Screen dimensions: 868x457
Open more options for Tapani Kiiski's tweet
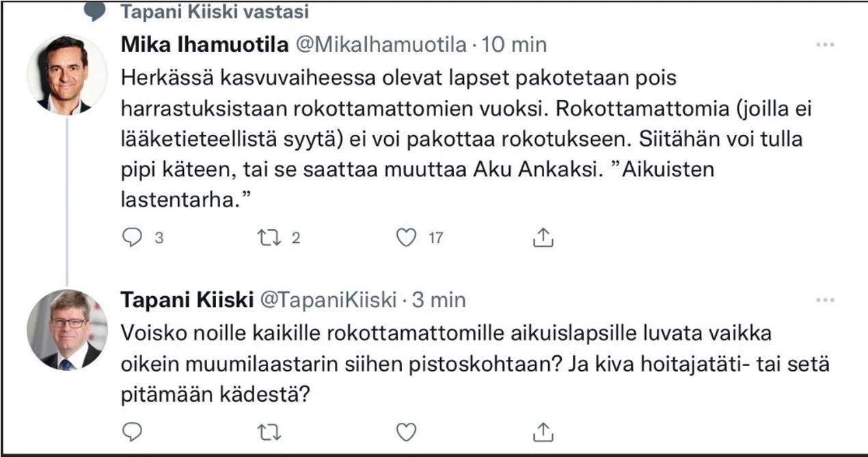[x=826, y=300]
